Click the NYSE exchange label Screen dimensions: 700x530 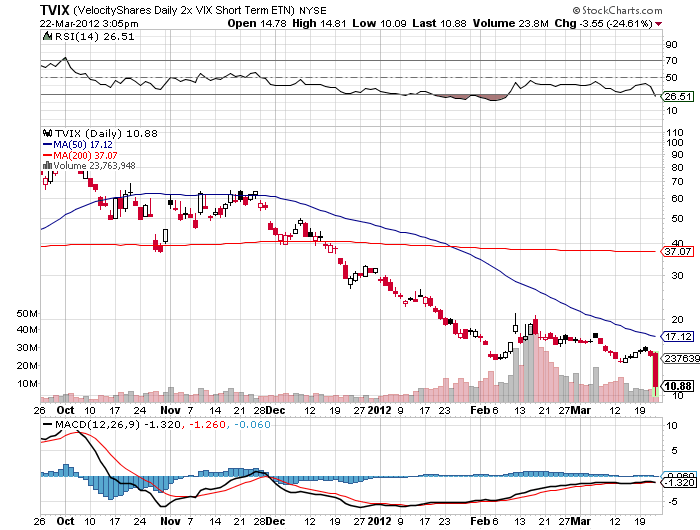coord(312,10)
